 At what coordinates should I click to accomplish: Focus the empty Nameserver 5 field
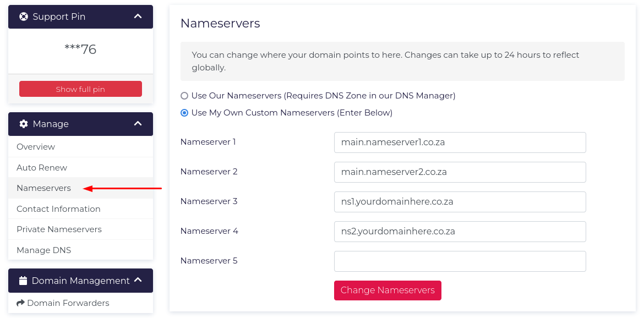(x=460, y=261)
